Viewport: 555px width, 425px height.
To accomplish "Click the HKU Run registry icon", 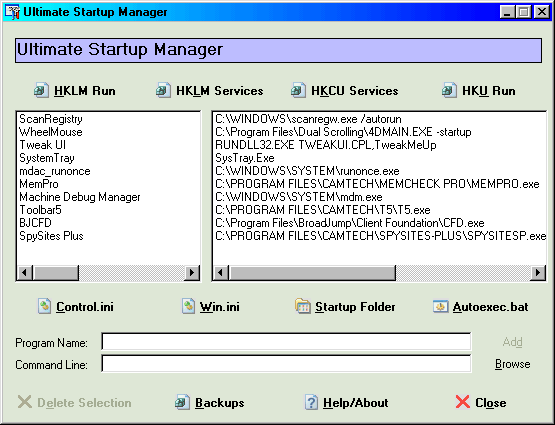I will coord(449,90).
